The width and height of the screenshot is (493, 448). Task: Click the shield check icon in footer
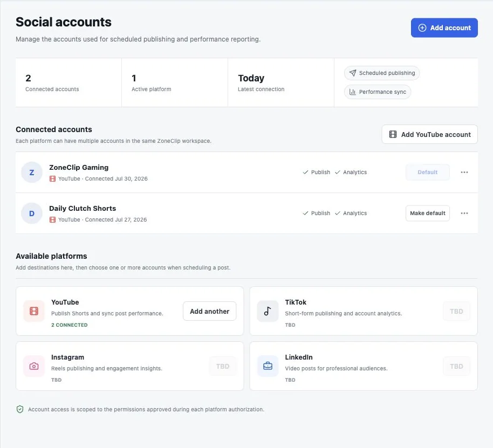(x=20, y=409)
